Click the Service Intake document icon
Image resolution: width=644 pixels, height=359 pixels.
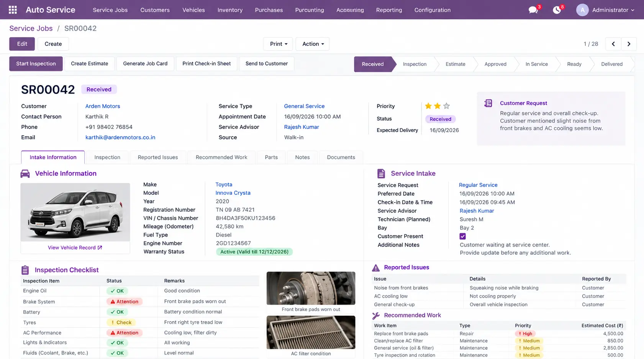point(381,174)
